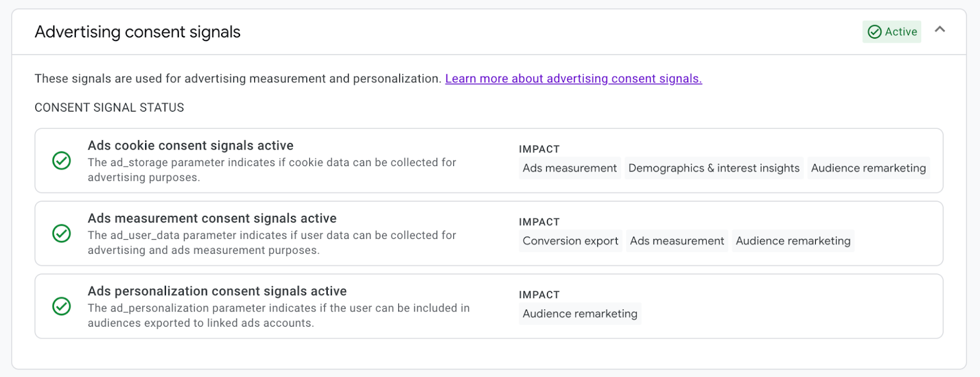The width and height of the screenshot is (980, 377).
Task: Click green checkmark for Ads personalization consent
Action: [61, 306]
